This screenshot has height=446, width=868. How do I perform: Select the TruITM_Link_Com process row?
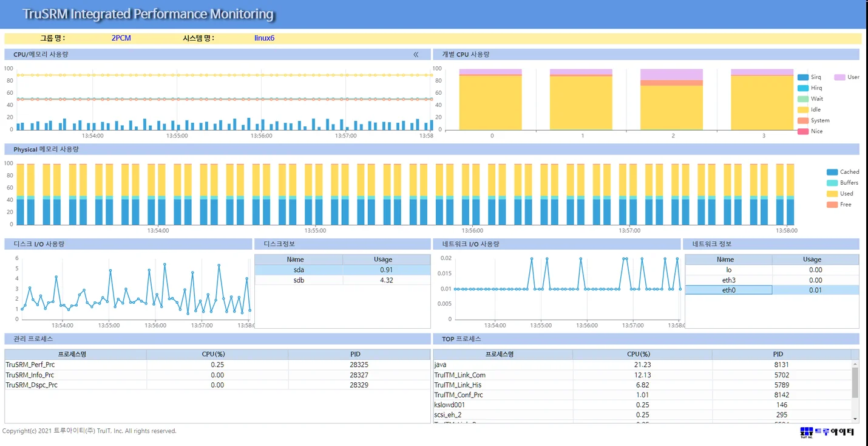coord(642,375)
